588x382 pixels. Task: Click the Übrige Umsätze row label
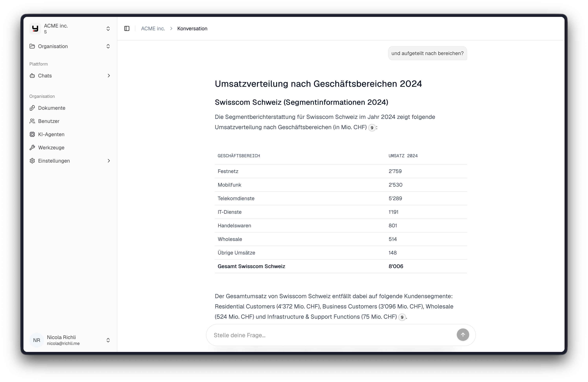(x=236, y=253)
